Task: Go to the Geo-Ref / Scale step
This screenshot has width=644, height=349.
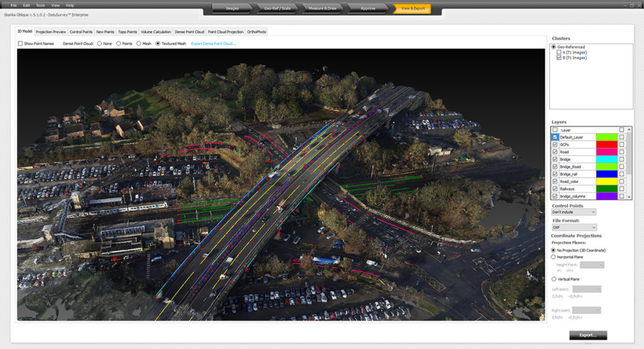Action: point(277,8)
